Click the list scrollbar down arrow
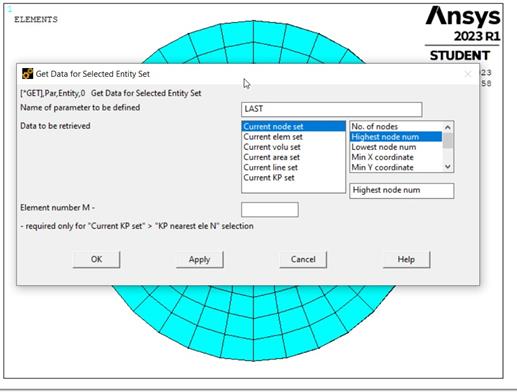This screenshot has height=392, width=517. pos(448,167)
